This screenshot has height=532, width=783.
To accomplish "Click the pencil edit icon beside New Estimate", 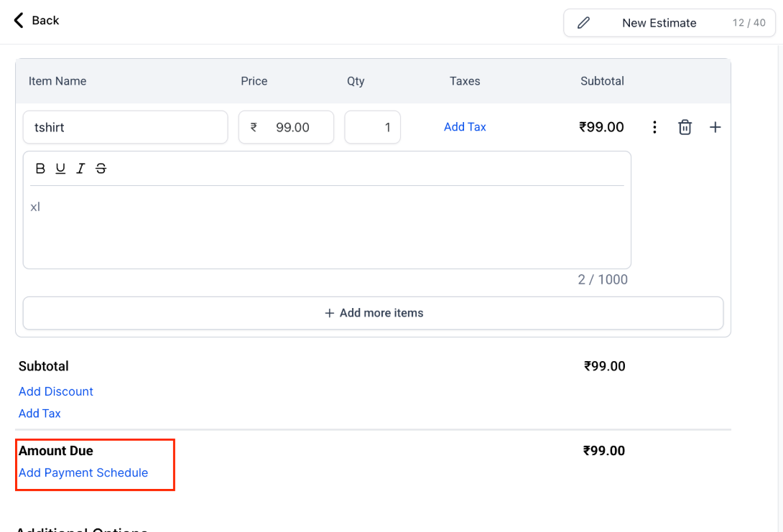I will click(x=583, y=23).
